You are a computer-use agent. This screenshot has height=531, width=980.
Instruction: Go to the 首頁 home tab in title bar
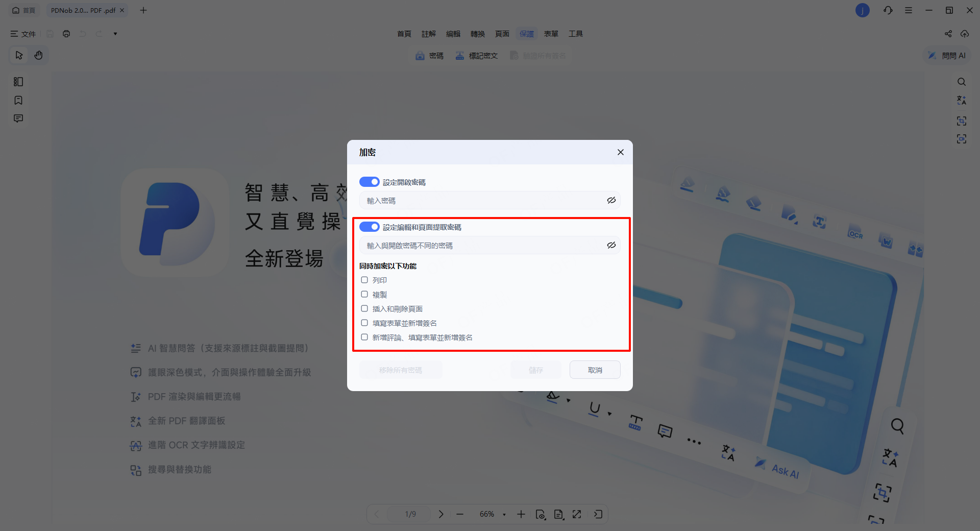[23, 10]
